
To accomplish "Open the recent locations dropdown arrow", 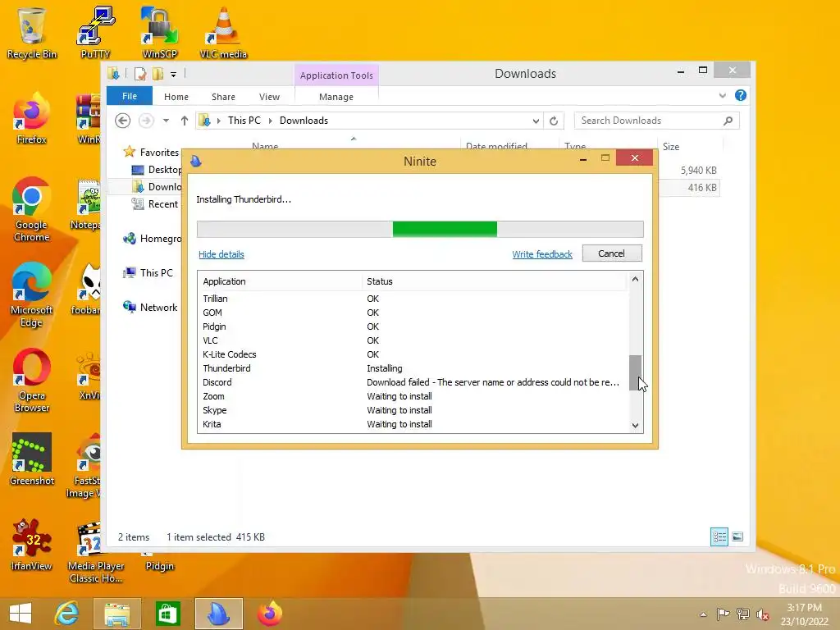I will click(x=166, y=121).
